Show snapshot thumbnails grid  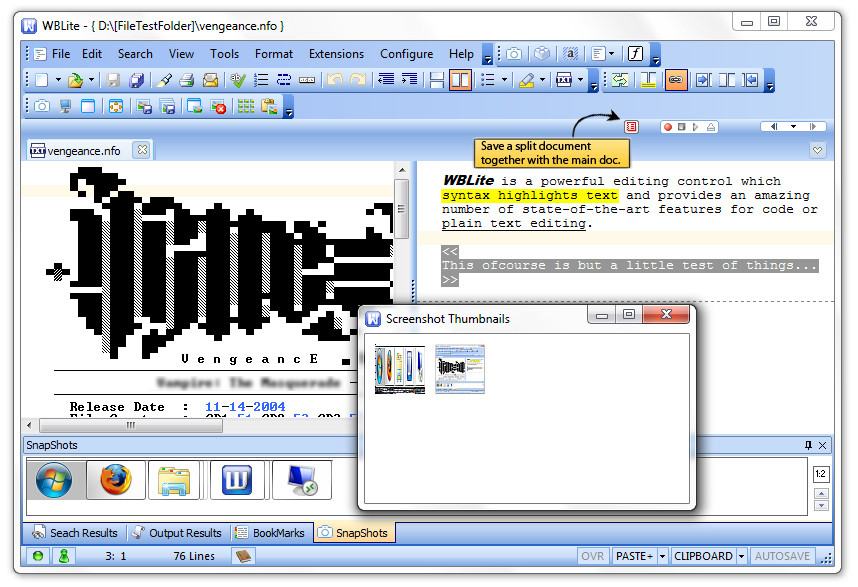click(x=246, y=106)
